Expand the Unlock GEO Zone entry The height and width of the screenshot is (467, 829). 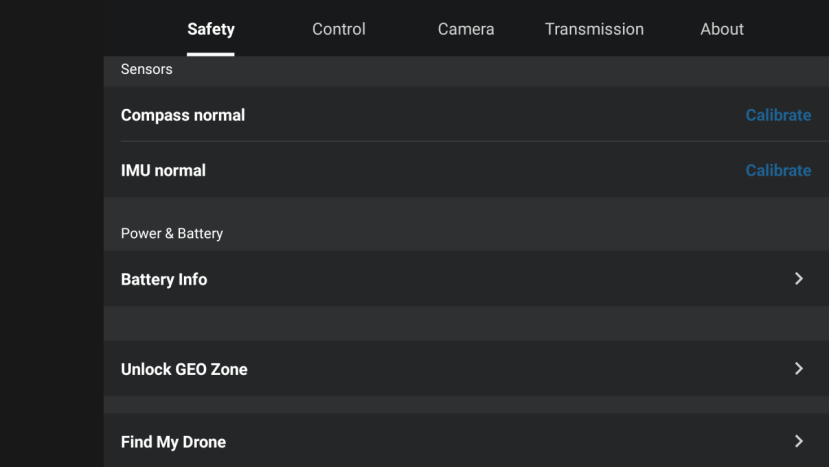tap(184, 370)
